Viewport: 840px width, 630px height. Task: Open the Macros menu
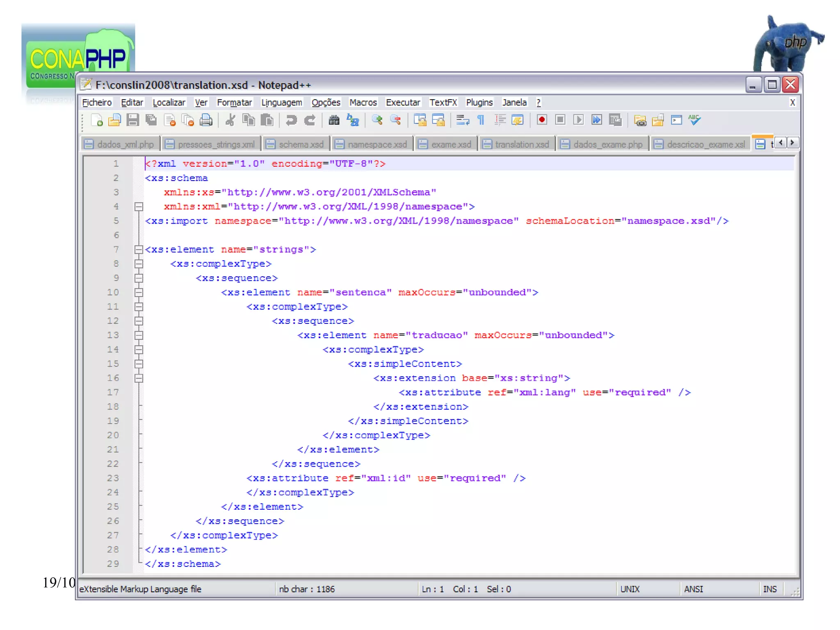(363, 103)
